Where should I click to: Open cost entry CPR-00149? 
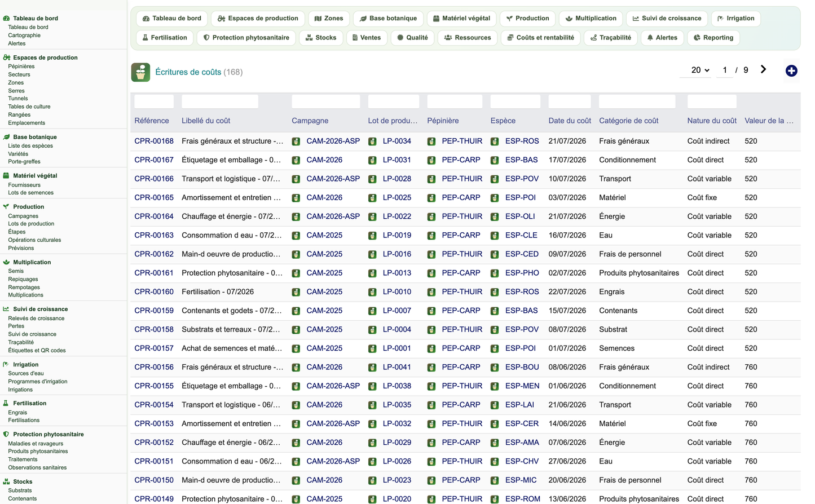coord(154,499)
